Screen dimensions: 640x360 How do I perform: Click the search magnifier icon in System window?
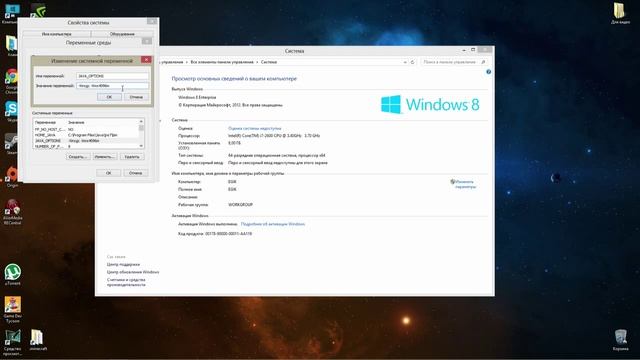[483, 62]
